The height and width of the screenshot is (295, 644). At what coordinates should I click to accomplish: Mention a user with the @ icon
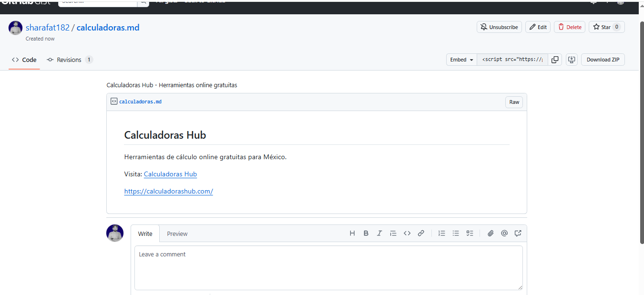(504, 233)
